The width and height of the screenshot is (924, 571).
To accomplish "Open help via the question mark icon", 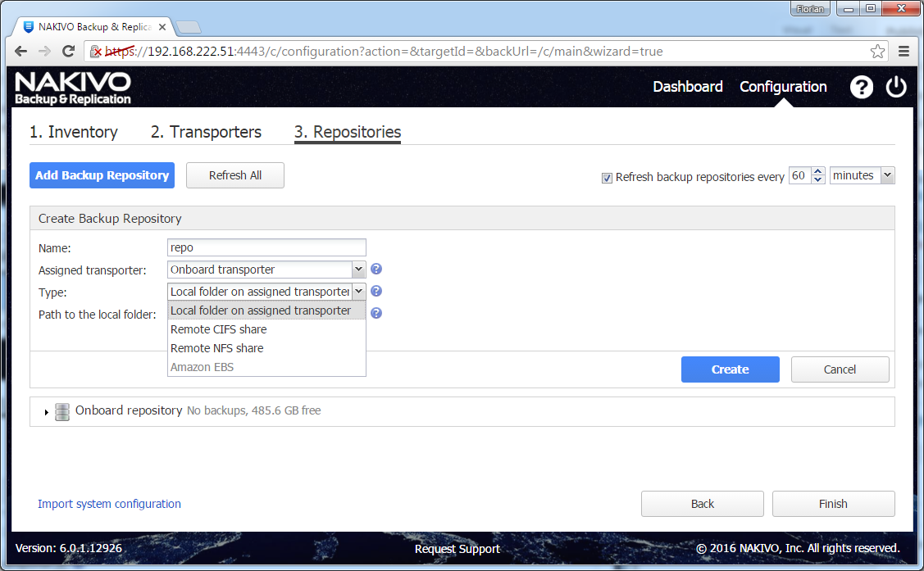I will (x=861, y=87).
